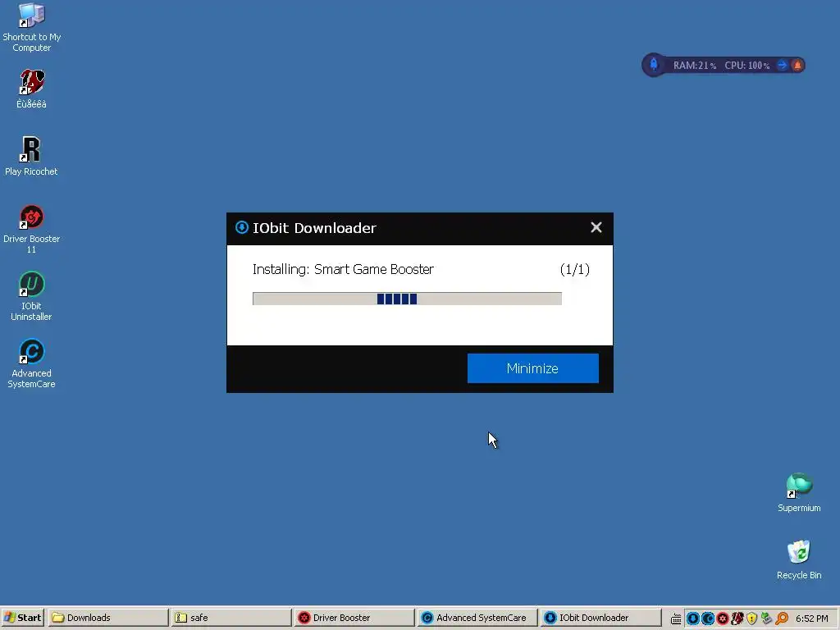Click the IObit Downloader tray icon

[x=692, y=619]
